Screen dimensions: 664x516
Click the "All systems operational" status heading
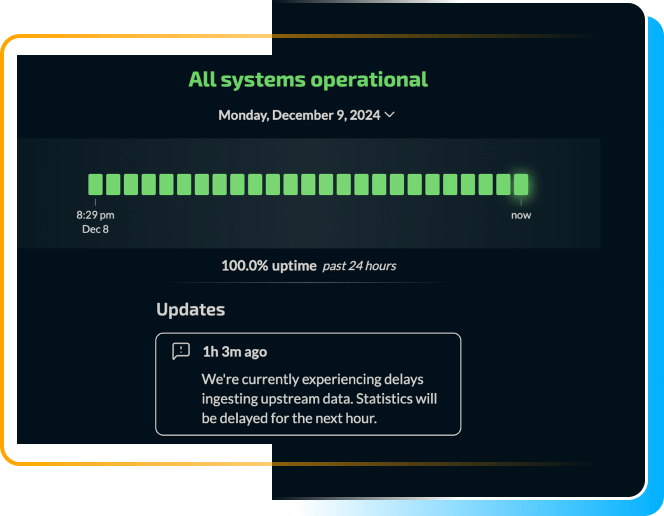click(308, 79)
